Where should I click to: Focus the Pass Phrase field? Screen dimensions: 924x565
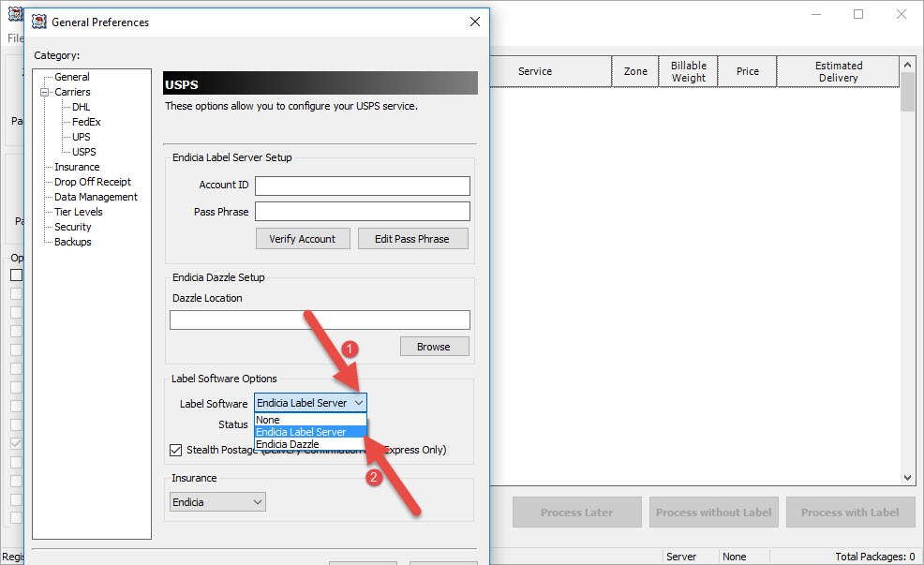pos(363,212)
